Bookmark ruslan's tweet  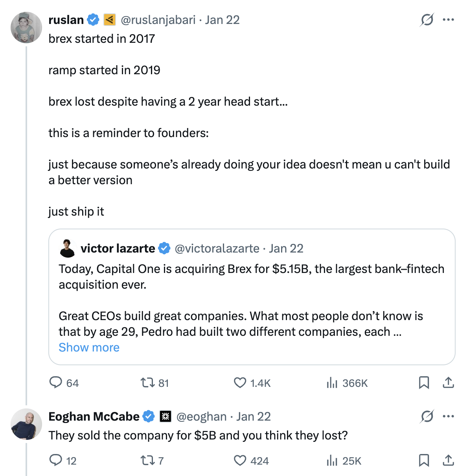coord(424,383)
